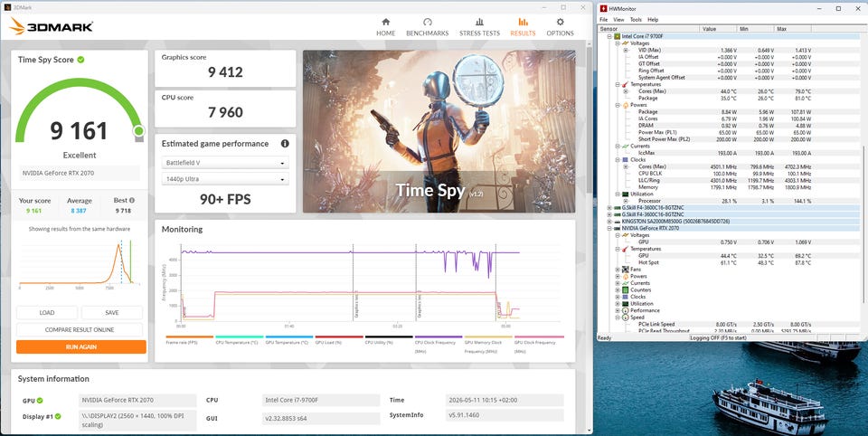Click green check next to GPU label

click(x=40, y=401)
